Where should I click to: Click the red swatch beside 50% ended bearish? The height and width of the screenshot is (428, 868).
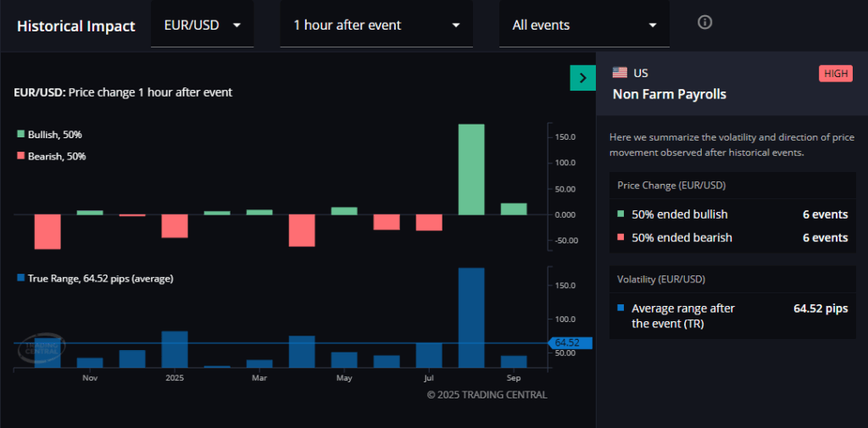point(621,237)
